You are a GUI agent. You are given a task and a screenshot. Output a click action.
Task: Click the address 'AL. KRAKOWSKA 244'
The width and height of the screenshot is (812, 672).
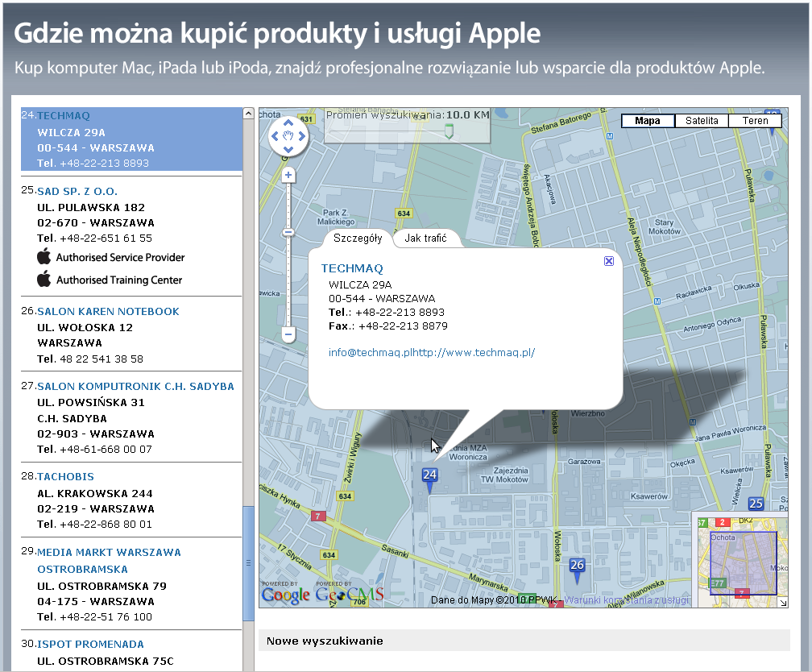(x=95, y=494)
